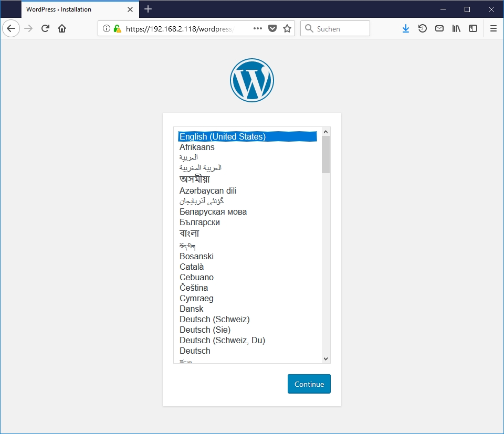
Task: Select Dansk language
Action: (247, 309)
